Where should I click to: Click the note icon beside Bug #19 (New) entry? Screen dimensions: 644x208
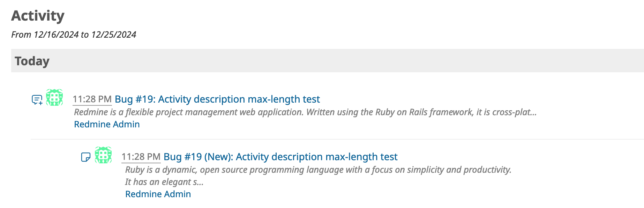(x=85, y=157)
